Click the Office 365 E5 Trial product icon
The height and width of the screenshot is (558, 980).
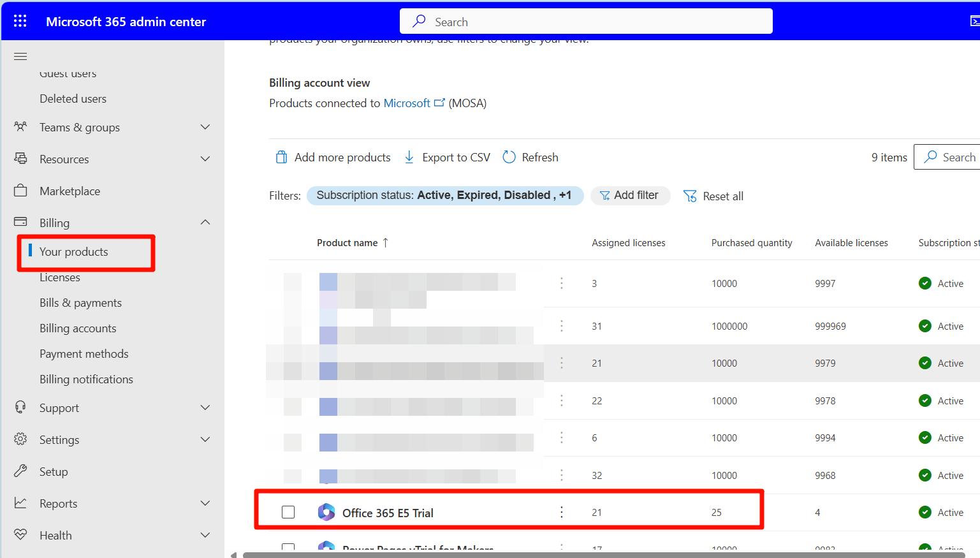(326, 511)
